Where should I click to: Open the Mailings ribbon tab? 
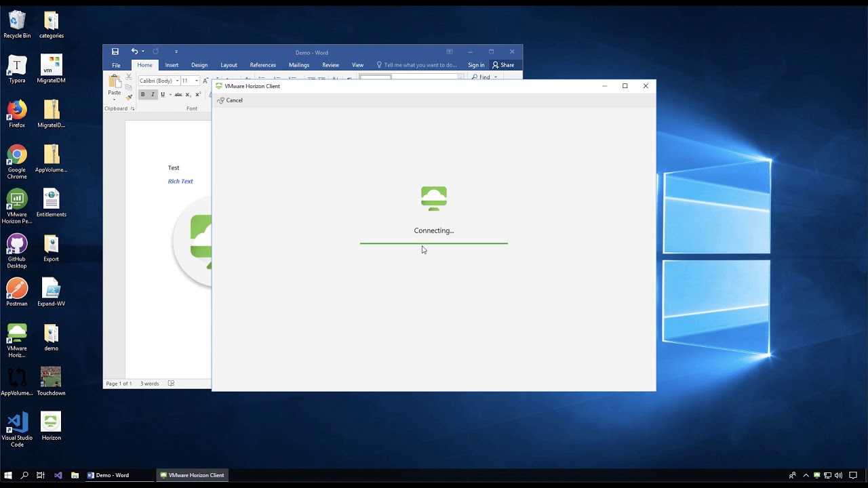299,65
